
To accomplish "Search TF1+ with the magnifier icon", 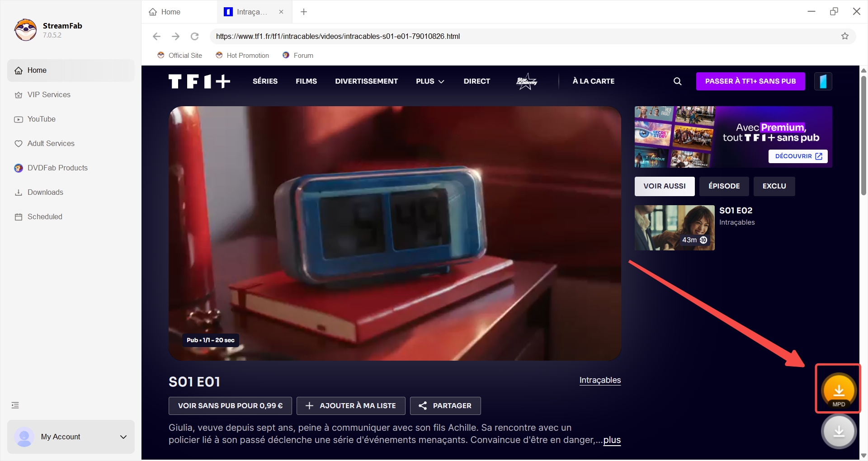I will pyautogui.click(x=677, y=81).
